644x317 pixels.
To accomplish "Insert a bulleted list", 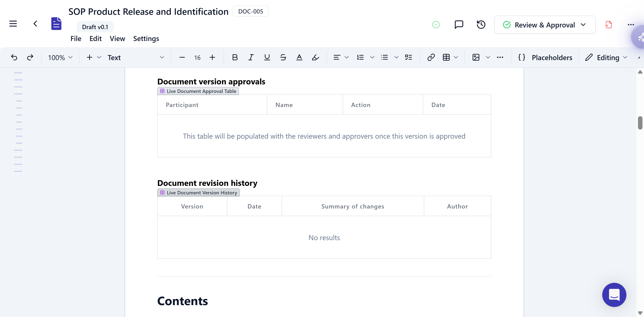I will pos(384,57).
